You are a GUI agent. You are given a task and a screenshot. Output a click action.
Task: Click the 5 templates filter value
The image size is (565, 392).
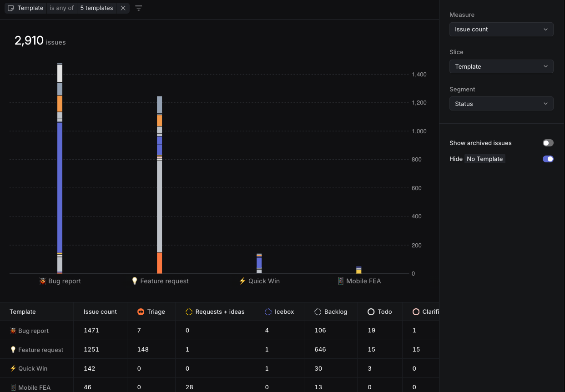pyautogui.click(x=96, y=8)
